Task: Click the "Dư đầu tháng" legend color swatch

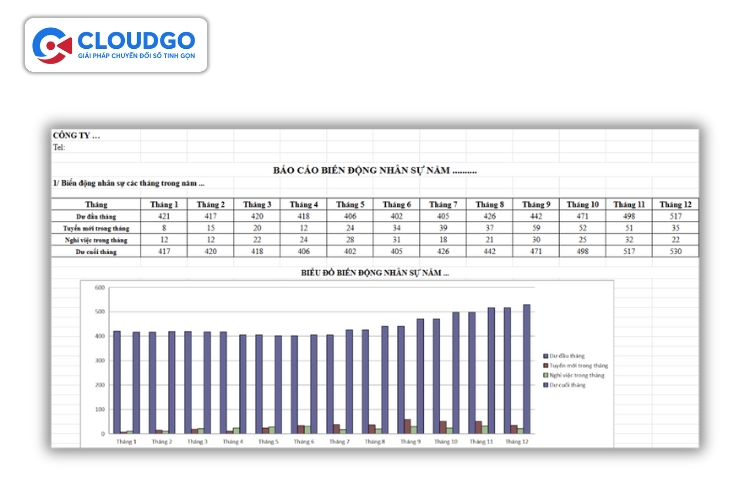Action: coord(545,356)
